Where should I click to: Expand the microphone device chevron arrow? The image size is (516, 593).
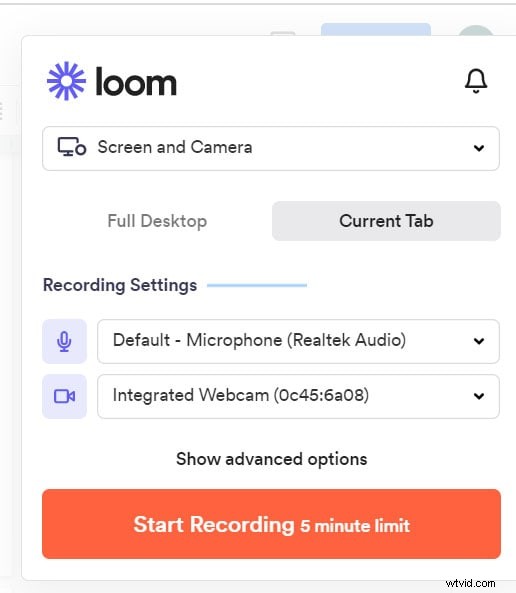[x=479, y=341]
